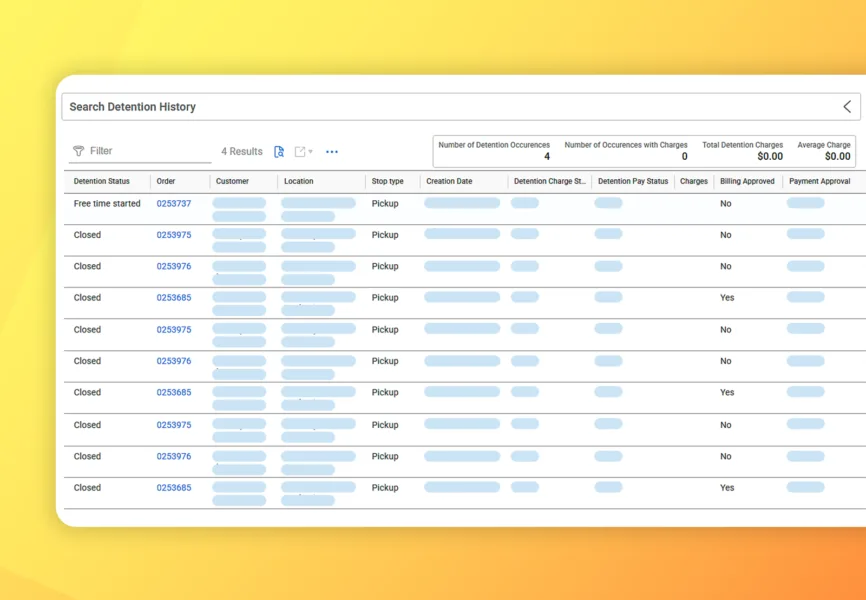This screenshot has height=600, width=866.
Task: Collapse the Search Detention History panel chevron
Action: point(847,107)
